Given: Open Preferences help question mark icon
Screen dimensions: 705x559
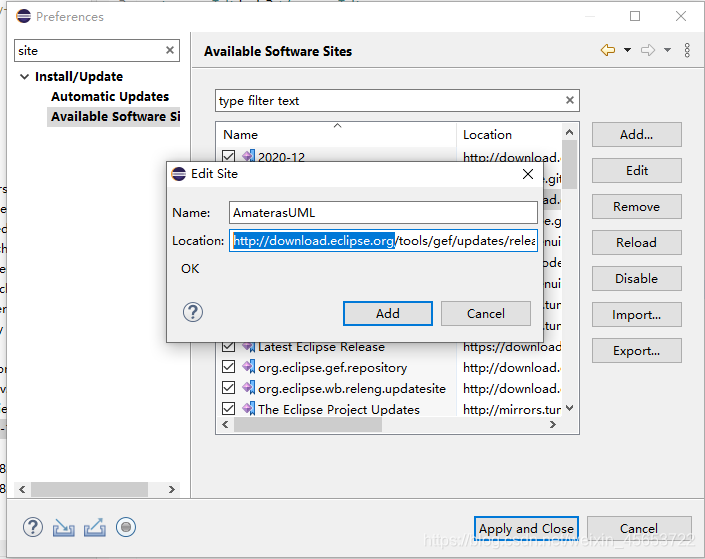Looking at the screenshot, I should 33,527.
